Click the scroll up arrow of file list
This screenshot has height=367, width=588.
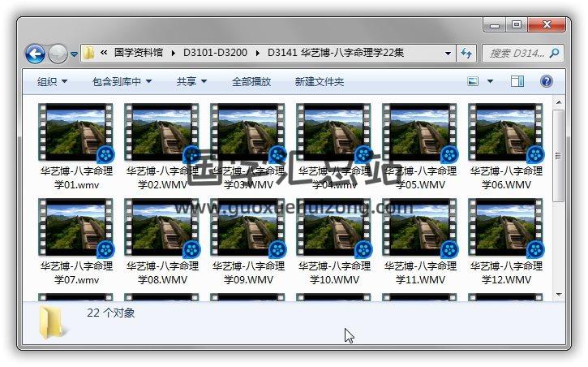pos(558,102)
